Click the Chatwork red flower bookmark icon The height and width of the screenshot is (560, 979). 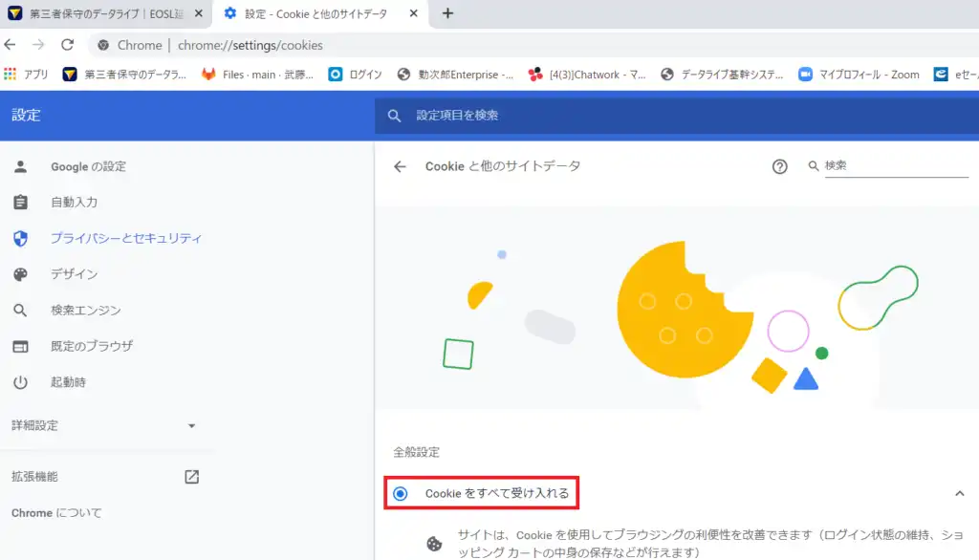535,75
